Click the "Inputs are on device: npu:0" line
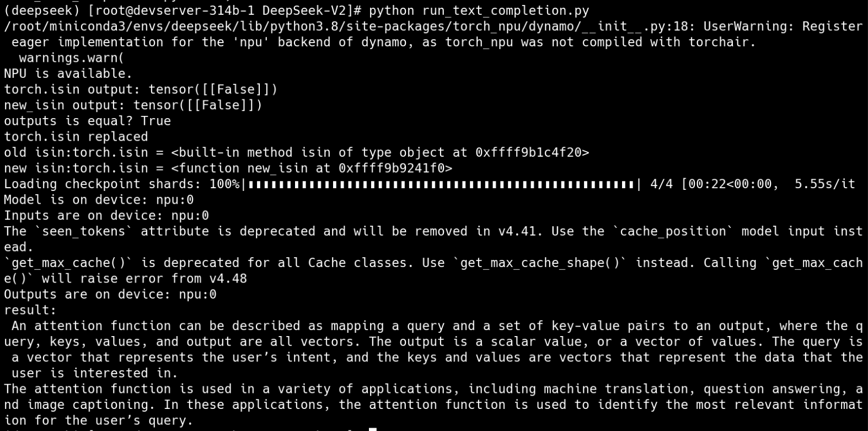 coord(106,216)
